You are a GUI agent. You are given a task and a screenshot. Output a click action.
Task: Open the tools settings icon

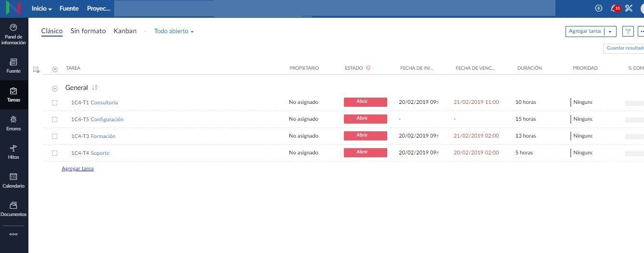[x=629, y=8]
